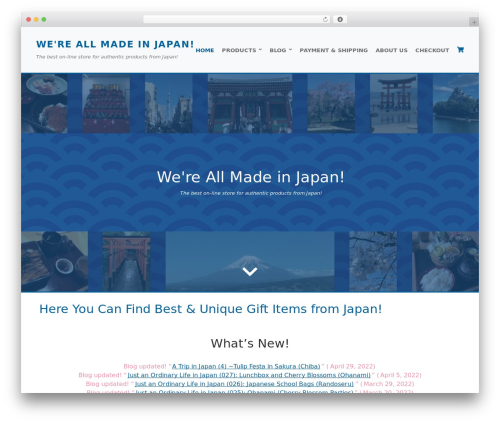Image resolution: width=500 pixels, height=423 pixels.
Task: Open Tulip Festa in Sakura blog post
Action: [246, 366]
